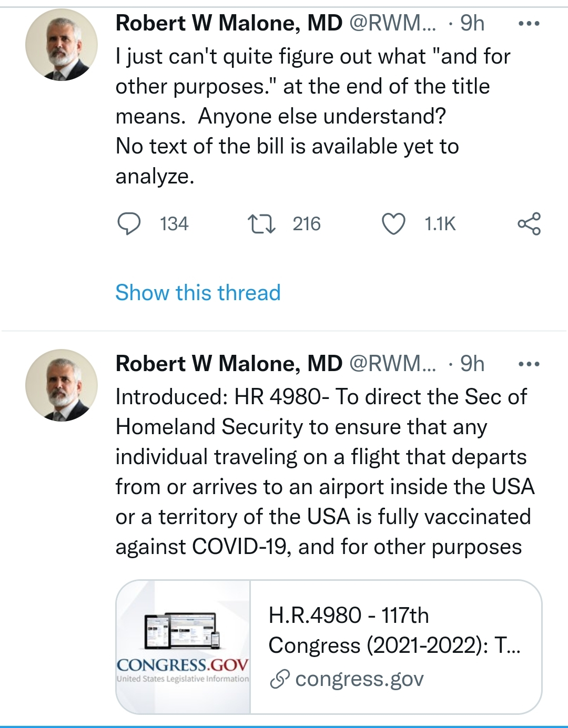
Task: Like the first tweet with the heart icon
Action: (393, 224)
